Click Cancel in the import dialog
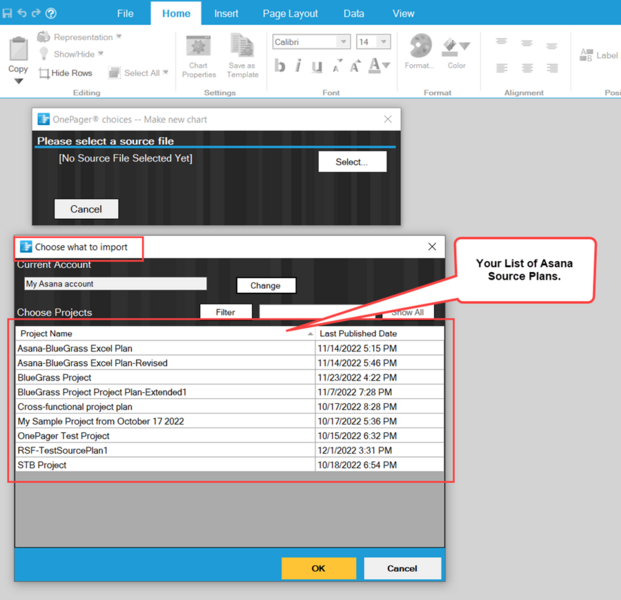The height and width of the screenshot is (600, 621). (x=402, y=568)
